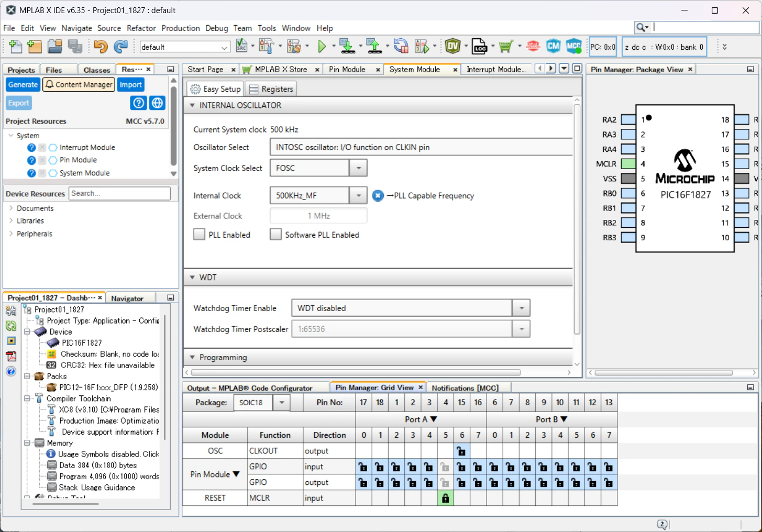The image size is (762, 532).
Task: Click the Build hammer toolbar icon
Action: coord(267,47)
